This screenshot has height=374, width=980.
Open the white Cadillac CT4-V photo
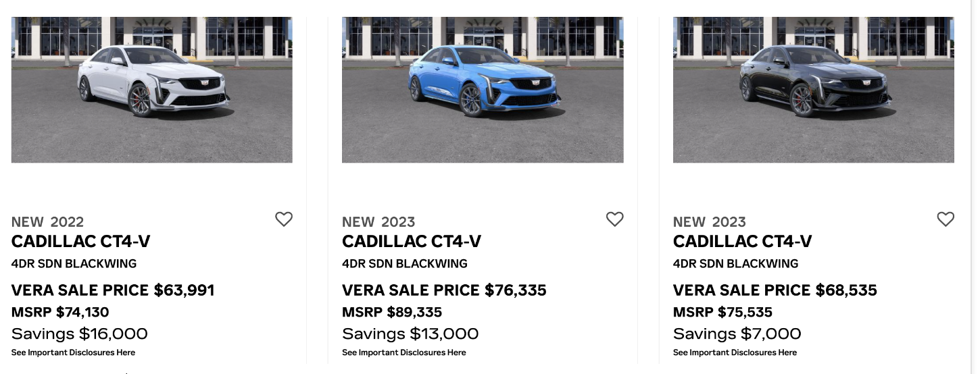click(x=152, y=90)
